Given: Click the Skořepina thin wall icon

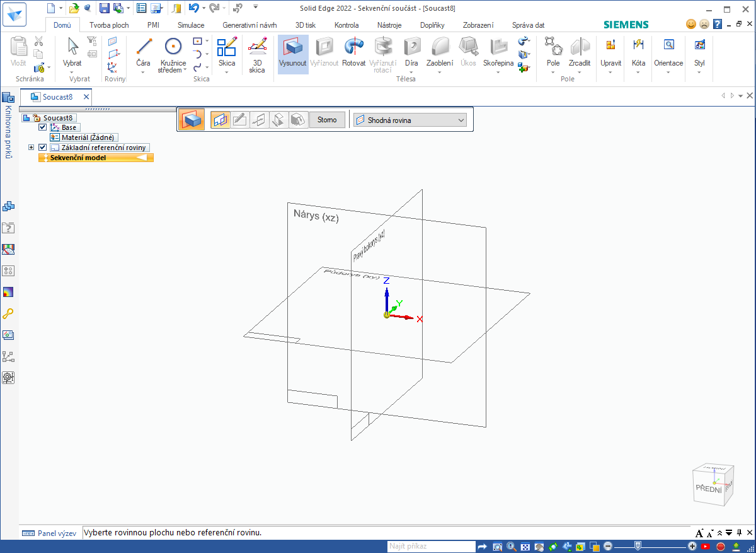Looking at the screenshot, I should pyautogui.click(x=498, y=46).
